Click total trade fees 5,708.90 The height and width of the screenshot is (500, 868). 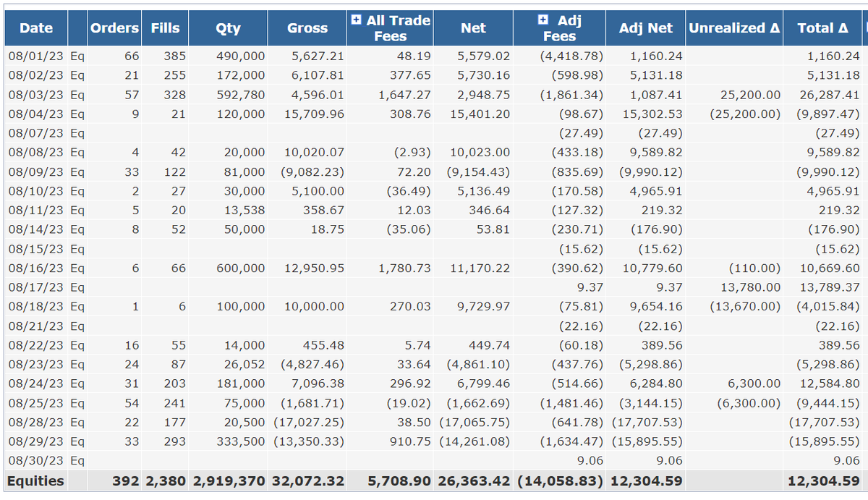point(401,480)
